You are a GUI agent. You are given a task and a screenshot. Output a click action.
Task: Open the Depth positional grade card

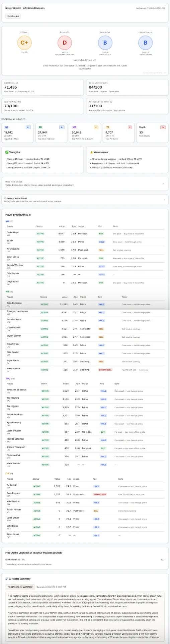click(x=152, y=132)
